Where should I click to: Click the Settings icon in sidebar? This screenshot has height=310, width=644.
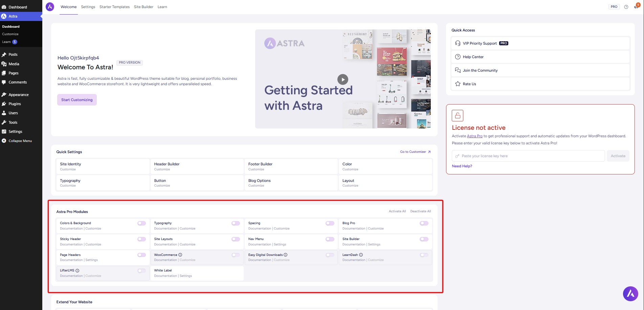pyautogui.click(x=4, y=132)
